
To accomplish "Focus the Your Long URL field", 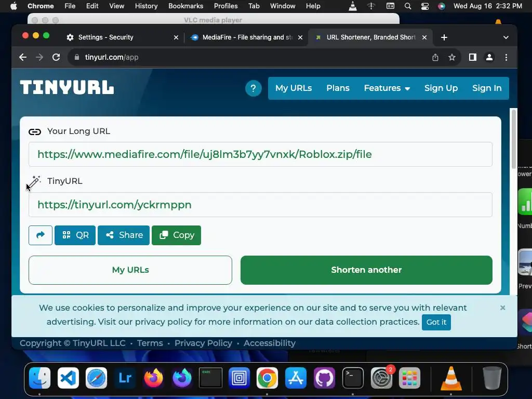I will (260, 154).
